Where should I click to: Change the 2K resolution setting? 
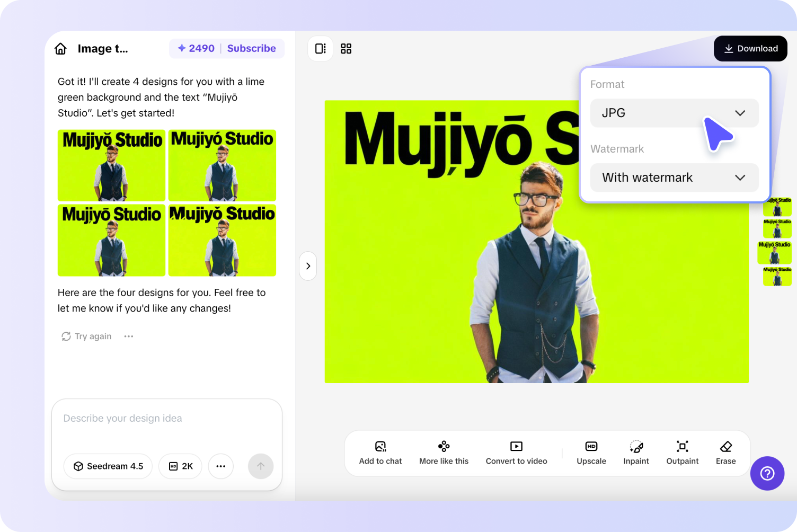[x=181, y=466]
